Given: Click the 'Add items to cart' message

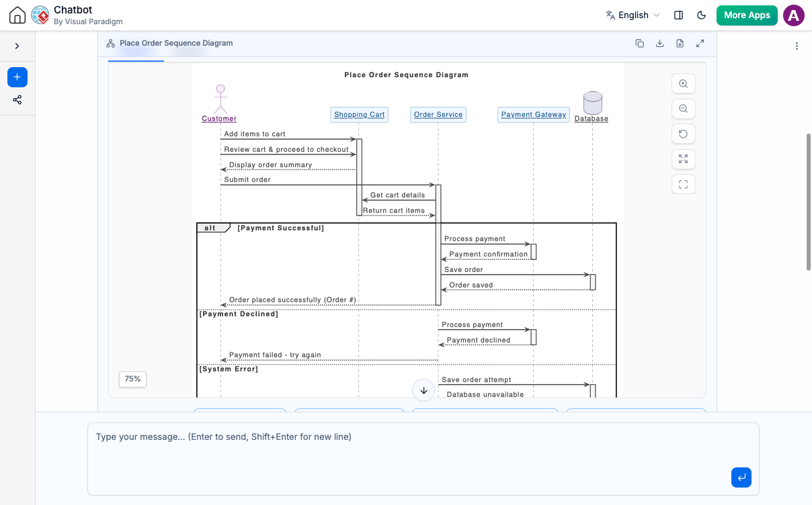Looking at the screenshot, I should (x=255, y=134).
